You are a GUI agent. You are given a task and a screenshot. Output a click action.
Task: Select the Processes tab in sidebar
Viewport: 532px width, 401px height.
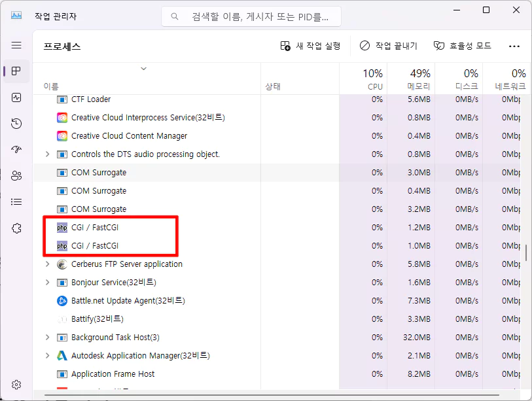16,71
